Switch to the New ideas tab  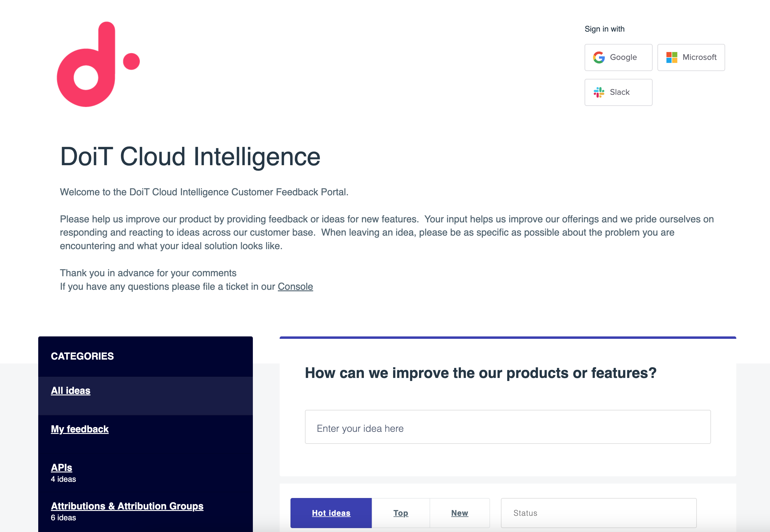(460, 513)
